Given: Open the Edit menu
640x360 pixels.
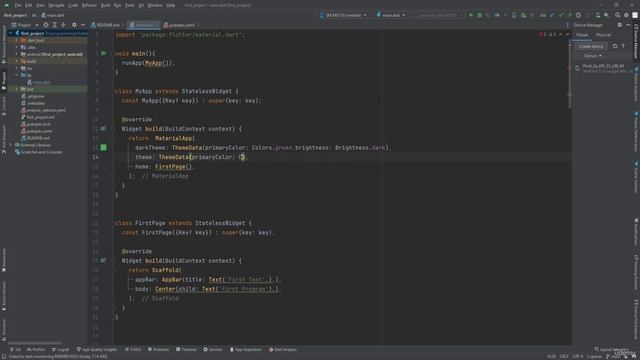Looking at the screenshot, I should pyautogui.click(x=29, y=5).
